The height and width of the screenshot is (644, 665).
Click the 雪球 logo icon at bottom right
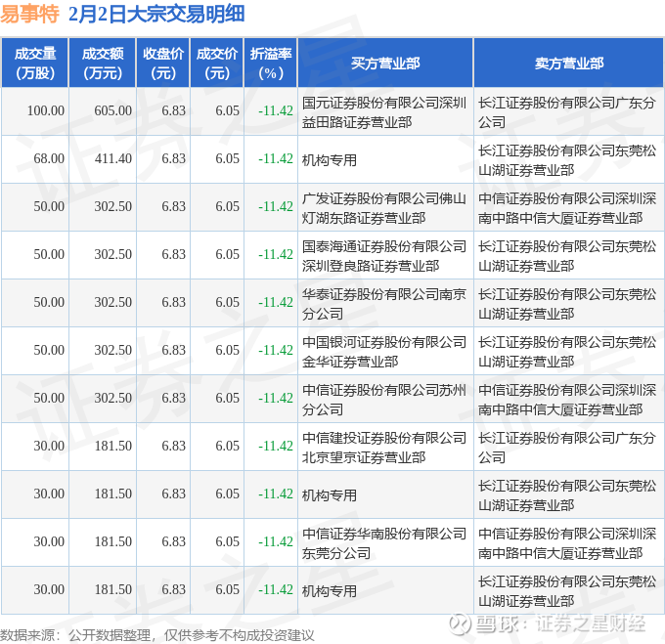click(461, 623)
